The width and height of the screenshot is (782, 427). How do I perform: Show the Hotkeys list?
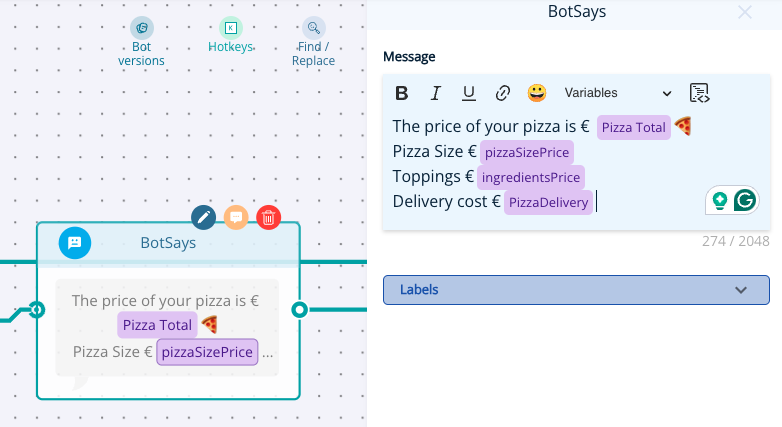(x=230, y=35)
